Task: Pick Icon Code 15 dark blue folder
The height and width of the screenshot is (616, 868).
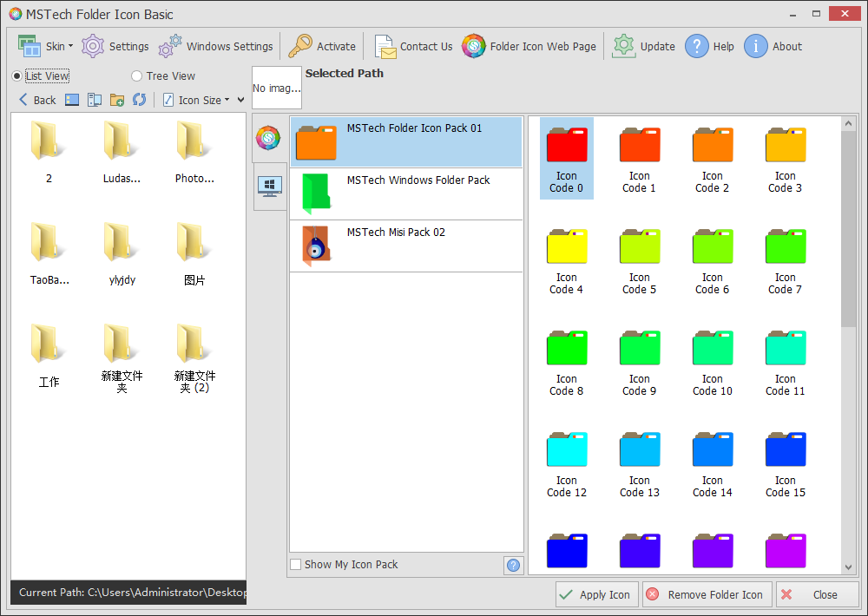Action: pyautogui.click(x=785, y=463)
